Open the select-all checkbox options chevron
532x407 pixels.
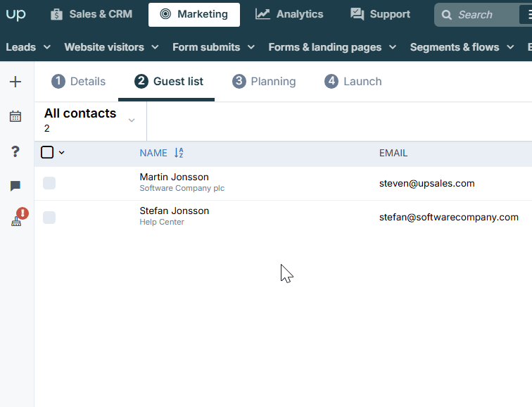(x=61, y=153)
